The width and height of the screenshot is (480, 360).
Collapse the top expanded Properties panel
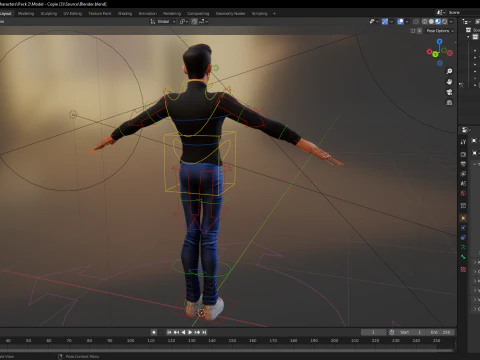pos(475,164)
